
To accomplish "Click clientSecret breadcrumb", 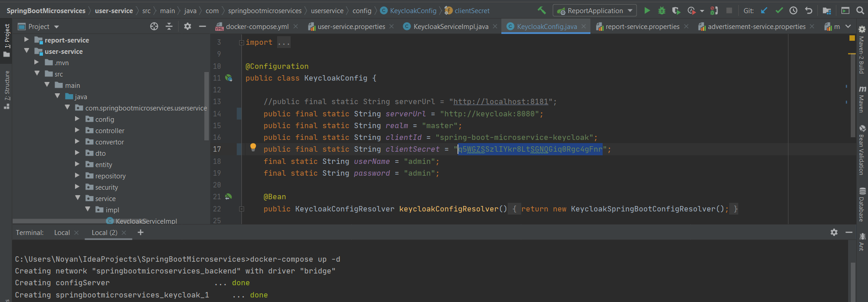I will point(467,10).
